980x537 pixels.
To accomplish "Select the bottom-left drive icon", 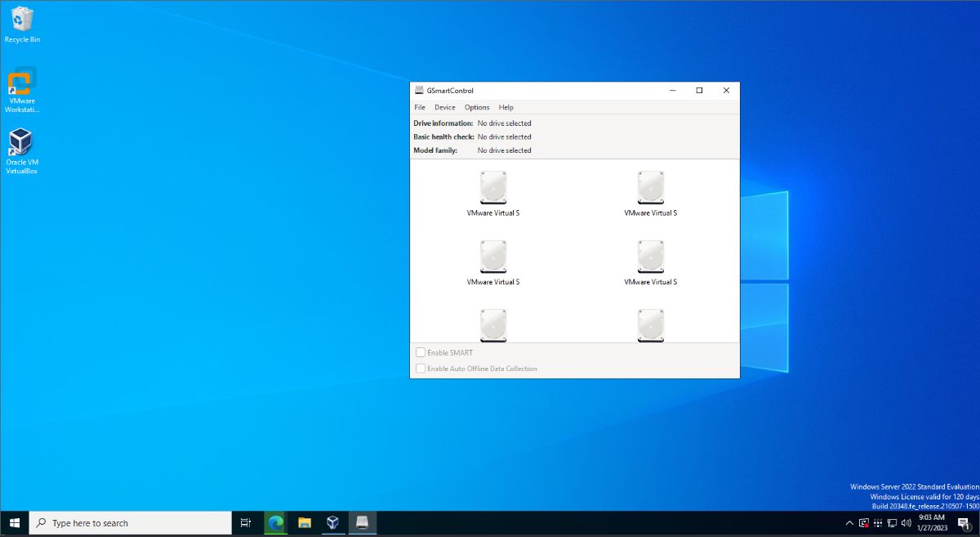I will [x=492, y=324].
